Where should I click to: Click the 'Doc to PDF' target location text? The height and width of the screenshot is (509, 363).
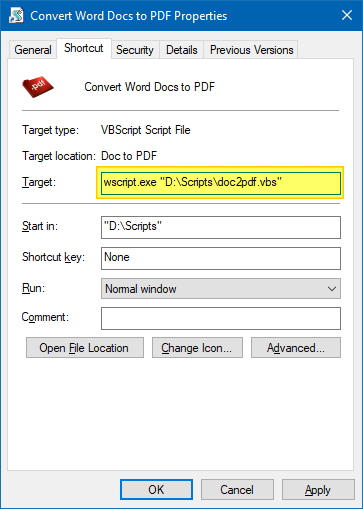129,156
